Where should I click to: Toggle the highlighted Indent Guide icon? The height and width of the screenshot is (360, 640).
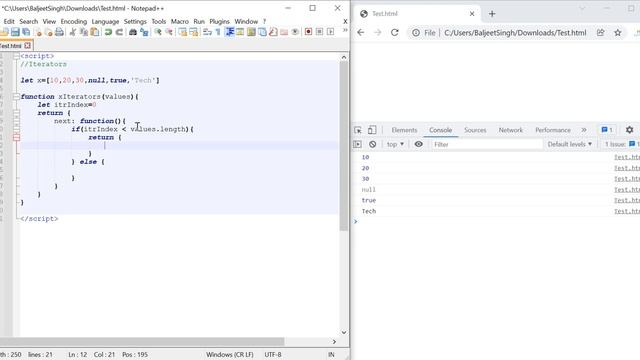click(x=229, y=32)
